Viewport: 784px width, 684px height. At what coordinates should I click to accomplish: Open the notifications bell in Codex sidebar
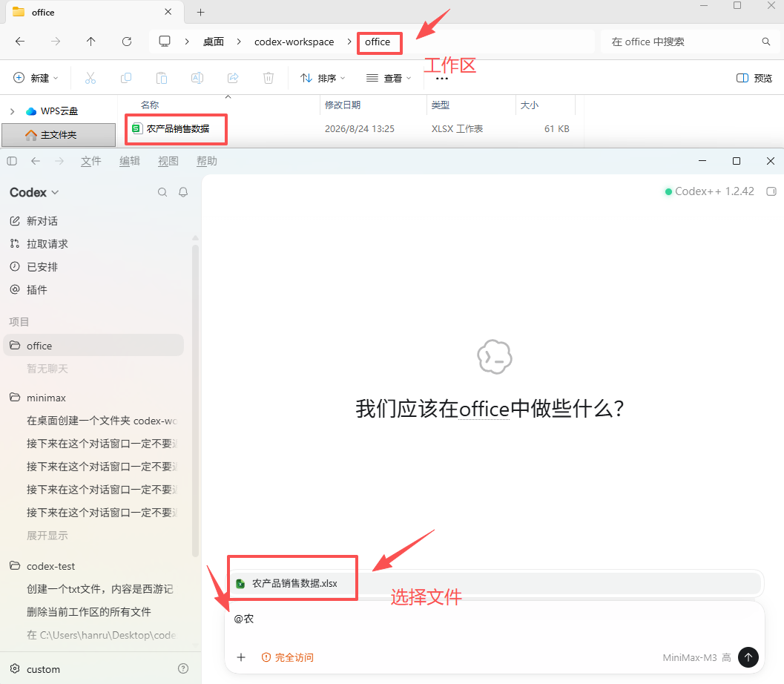point(183,192)
